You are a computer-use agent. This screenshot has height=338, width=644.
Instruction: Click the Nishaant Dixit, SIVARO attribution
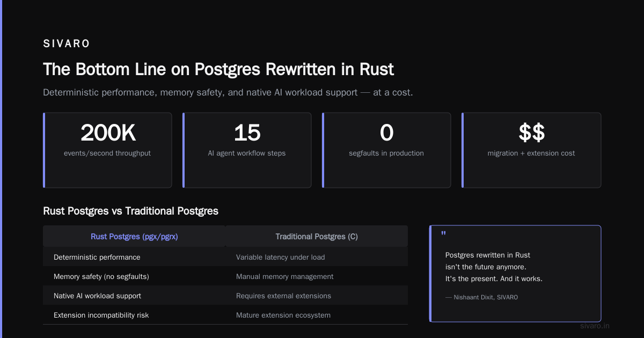481,297
